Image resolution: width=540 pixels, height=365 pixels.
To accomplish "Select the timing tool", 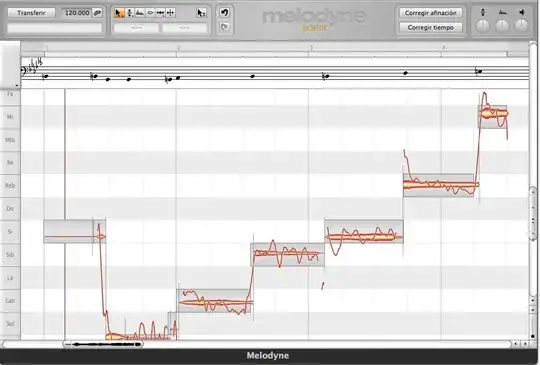I will (x=160, y=13).
